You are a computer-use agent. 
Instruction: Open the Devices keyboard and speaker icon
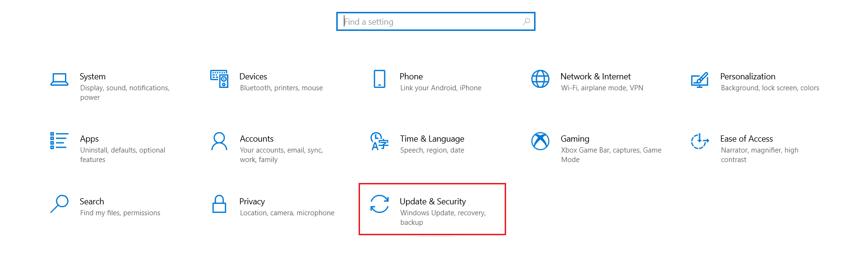pos(219,79)
